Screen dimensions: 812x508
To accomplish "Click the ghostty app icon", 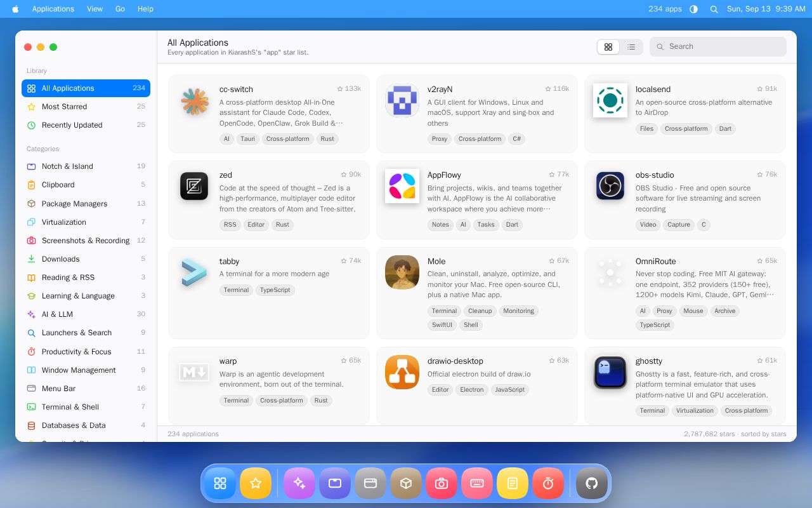I will (610, 372).
